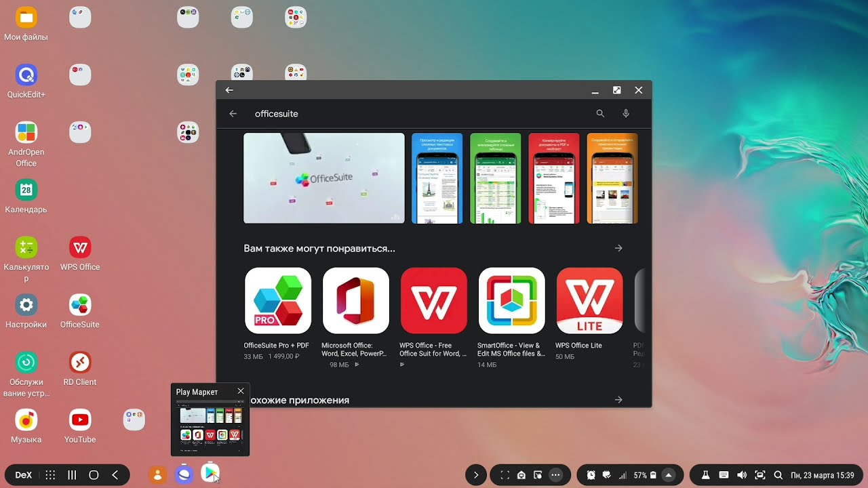The height and width of the screenshot is (488, 868).
Task: Click the taskbar Back chevron button
Action: point(115,475)
